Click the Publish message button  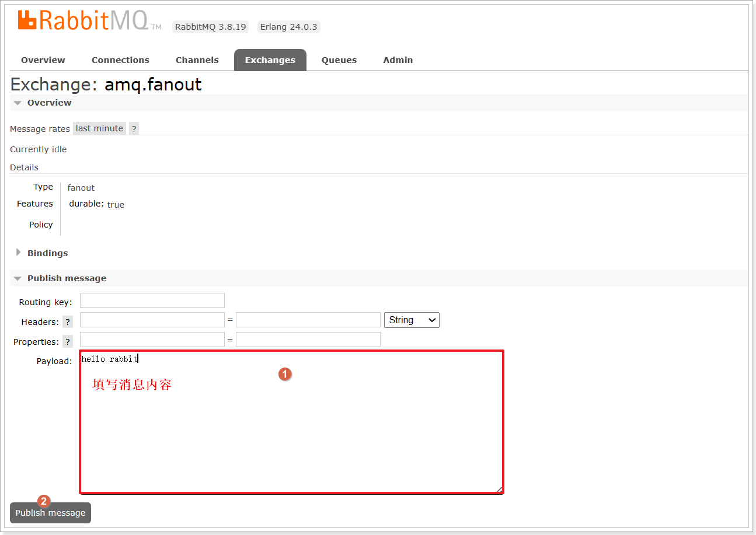50,513
